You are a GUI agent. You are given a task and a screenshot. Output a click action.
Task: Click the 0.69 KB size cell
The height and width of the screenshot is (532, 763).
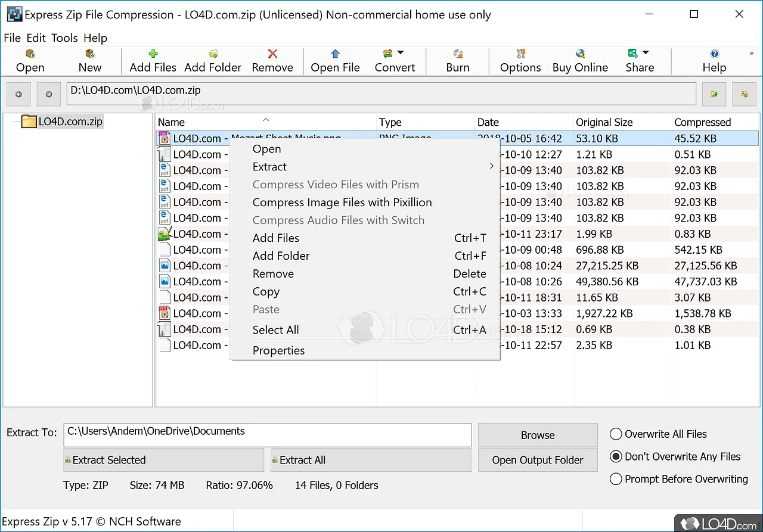(594, 329)
